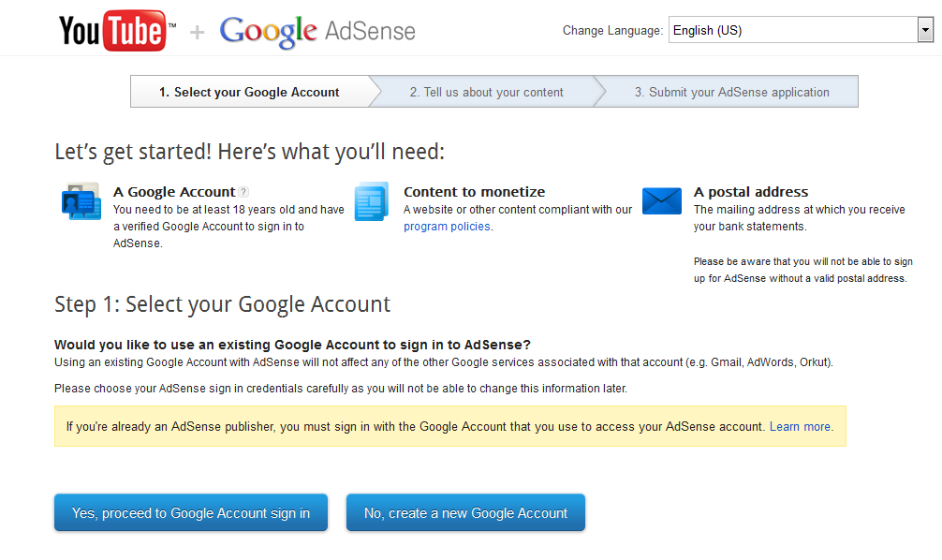Click the Learn more link
The width and height of the screenshot is (942, 560).
click(800, 426)
